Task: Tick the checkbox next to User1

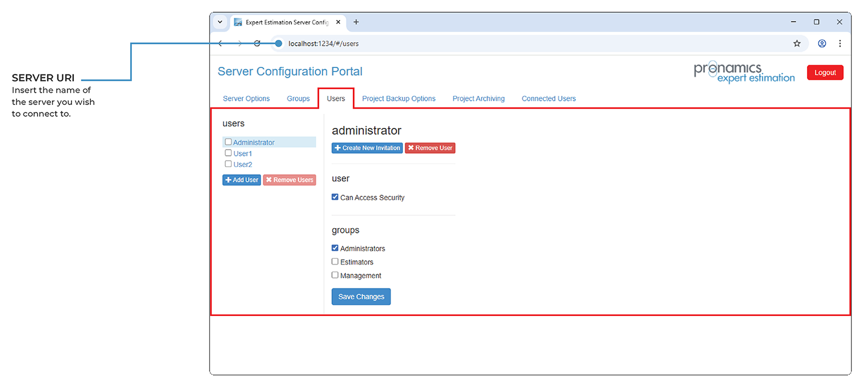Action: click(x=228, y=153)
